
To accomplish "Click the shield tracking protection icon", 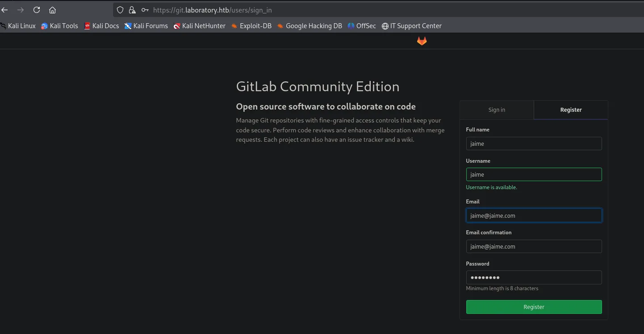I will (120, 10).
